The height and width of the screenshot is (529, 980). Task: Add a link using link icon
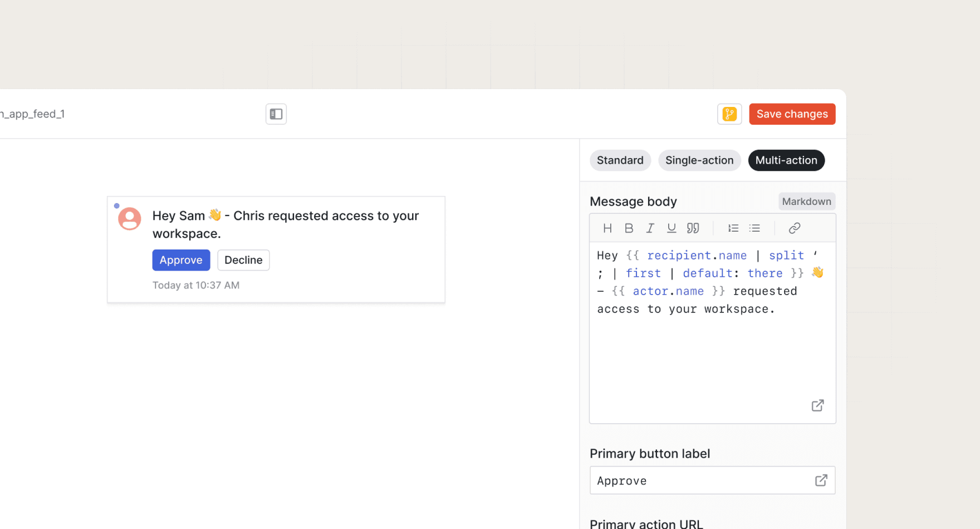coord(795,228)
